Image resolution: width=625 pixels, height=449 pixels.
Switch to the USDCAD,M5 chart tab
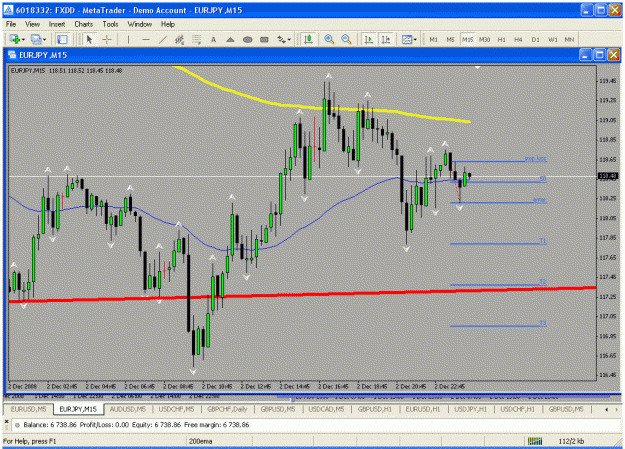click(x=326, y=409)
